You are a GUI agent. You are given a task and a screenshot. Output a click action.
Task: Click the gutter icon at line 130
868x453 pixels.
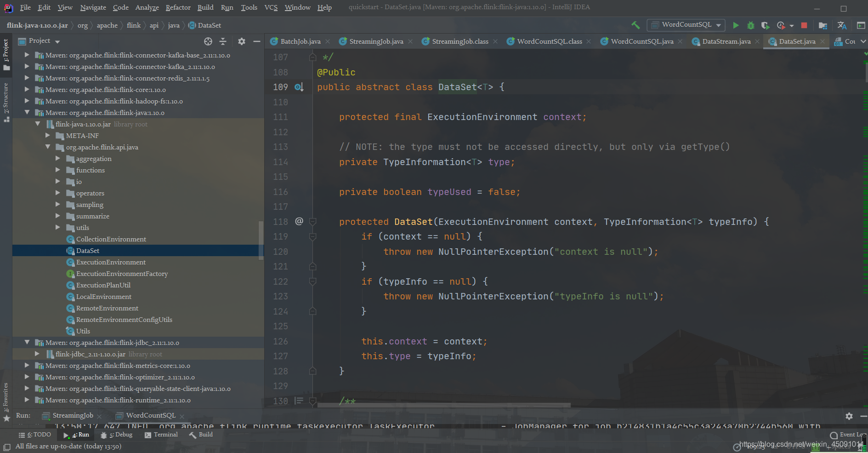click(x=299, y=401)
